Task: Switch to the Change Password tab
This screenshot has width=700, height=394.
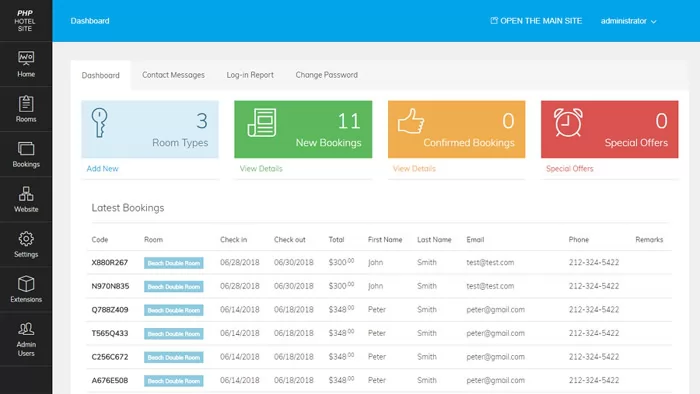Action: [x=326, y=75]
